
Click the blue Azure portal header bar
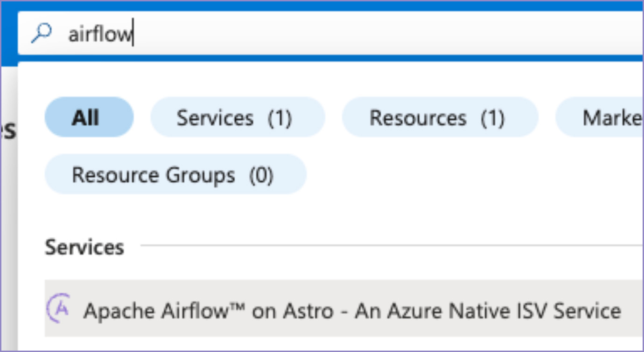coord(327,5)
